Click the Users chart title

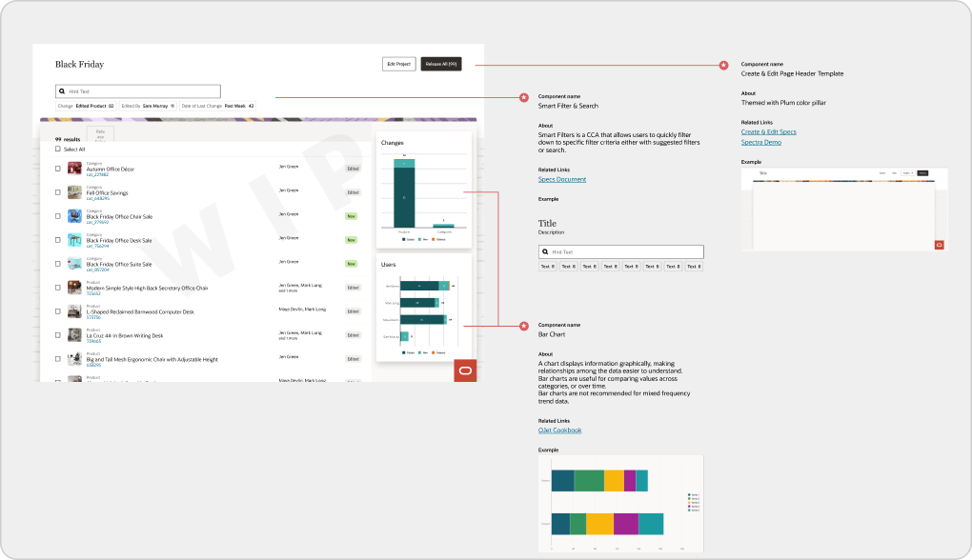point(388,265)
